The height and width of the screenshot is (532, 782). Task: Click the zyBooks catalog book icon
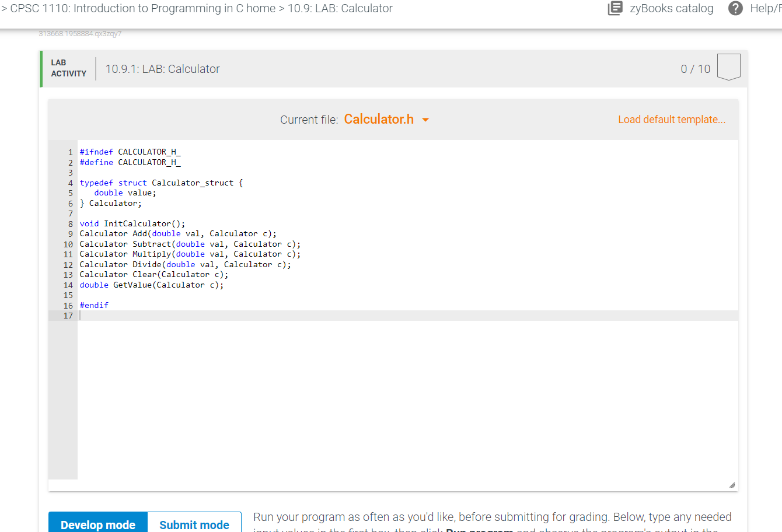[x=615, y=8]
